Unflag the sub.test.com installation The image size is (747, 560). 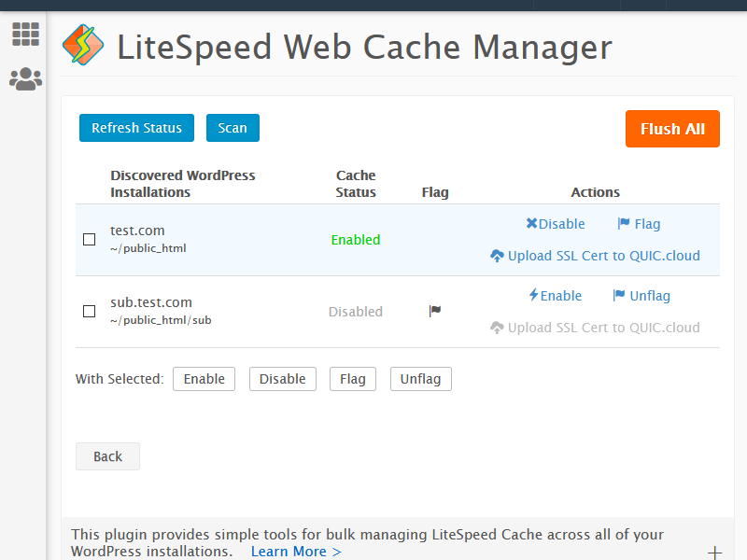pos(641,296)
